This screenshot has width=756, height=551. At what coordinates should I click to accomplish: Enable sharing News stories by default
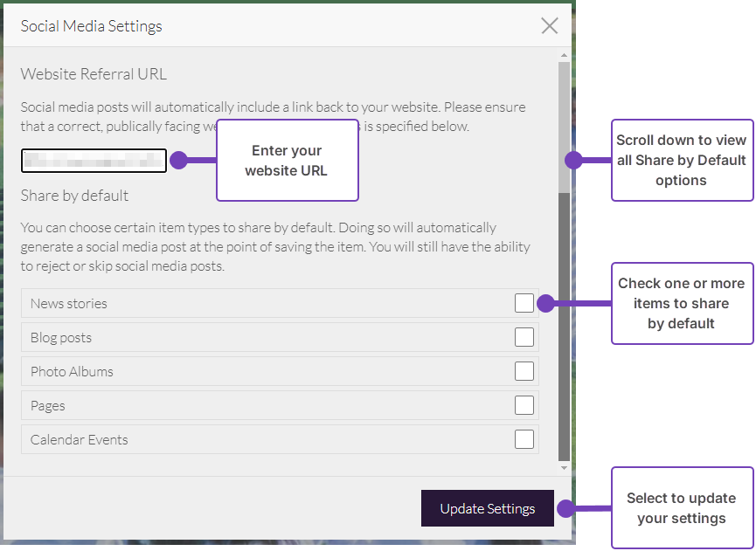524,303
